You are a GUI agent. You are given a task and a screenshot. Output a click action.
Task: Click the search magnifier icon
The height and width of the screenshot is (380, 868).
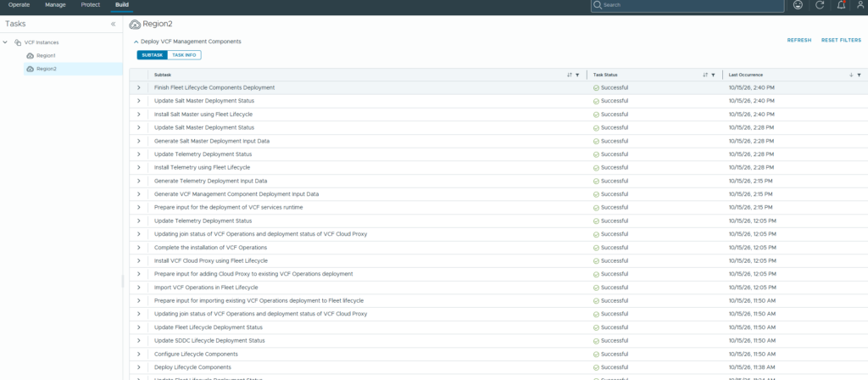pos(598,5)
